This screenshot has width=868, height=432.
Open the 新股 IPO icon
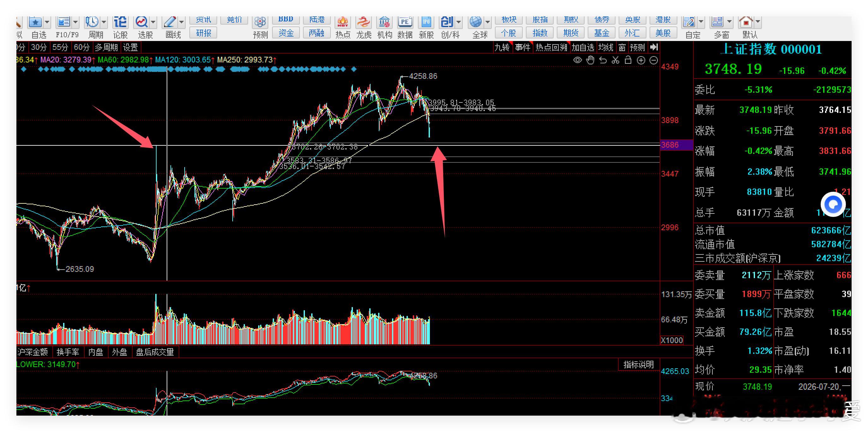[x=426, y=23]
